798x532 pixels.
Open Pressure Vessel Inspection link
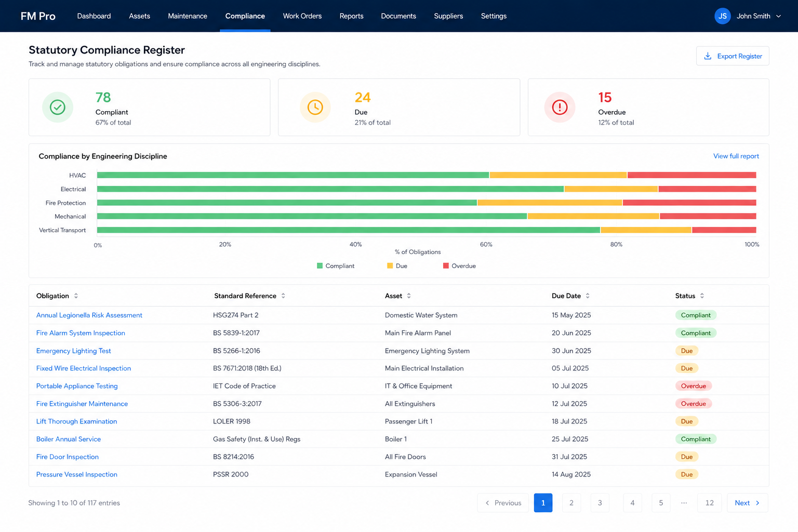coord(77,474)
